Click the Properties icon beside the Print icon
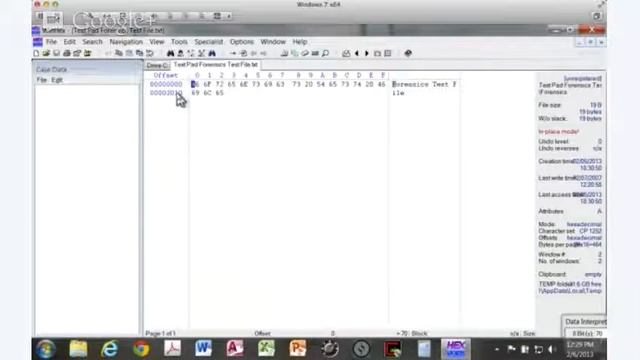This screenshot has width=640, height=360. point(77,53)
